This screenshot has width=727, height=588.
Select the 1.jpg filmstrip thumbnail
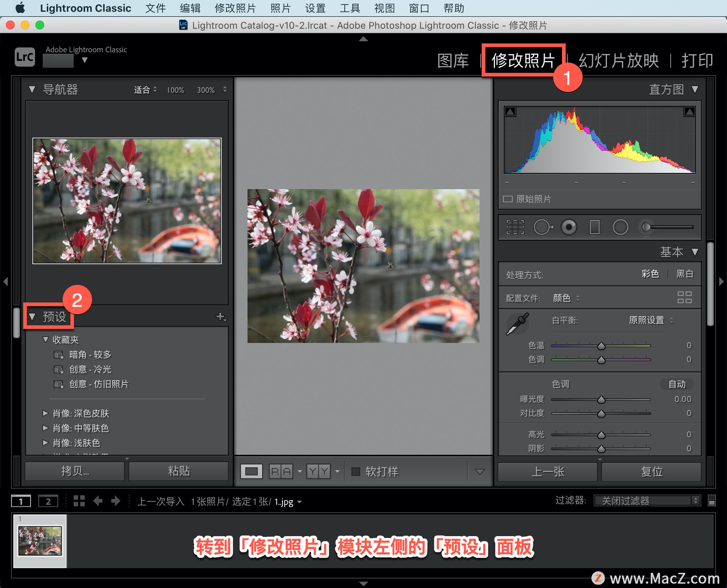pyautogui.click(x=40, y=541)
